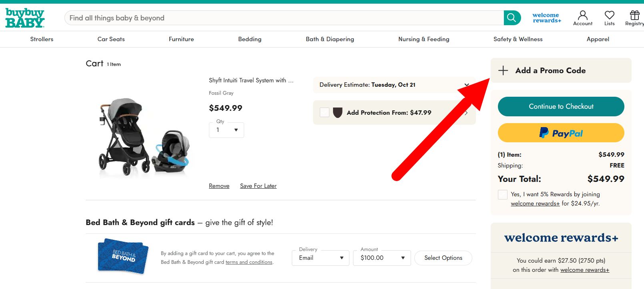This screenshot has width=644, height=289.
Task: Click Save For Later
Action: tap(258, 185)
